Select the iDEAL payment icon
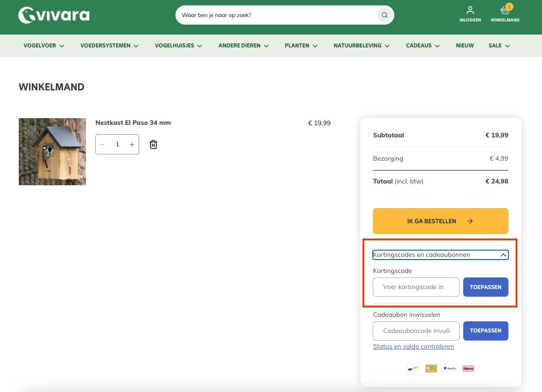This screenshot has height=392, width=542. (412, 368)
